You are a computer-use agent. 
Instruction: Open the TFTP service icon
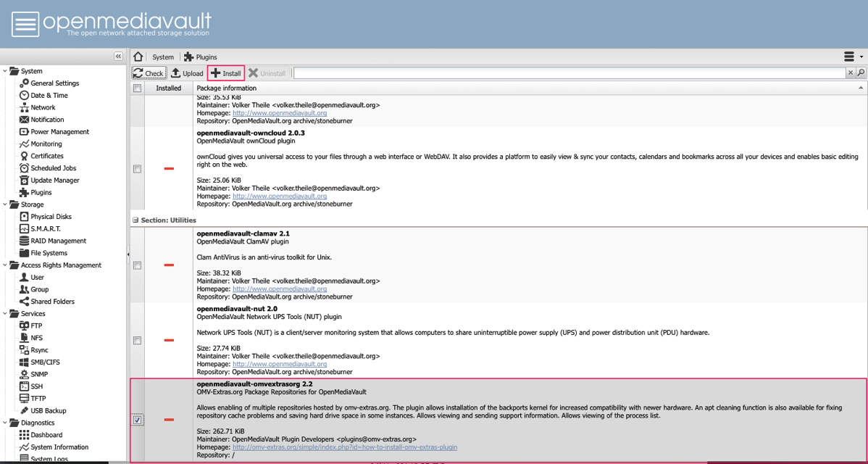pyautogui.click(x=24, y=398)
